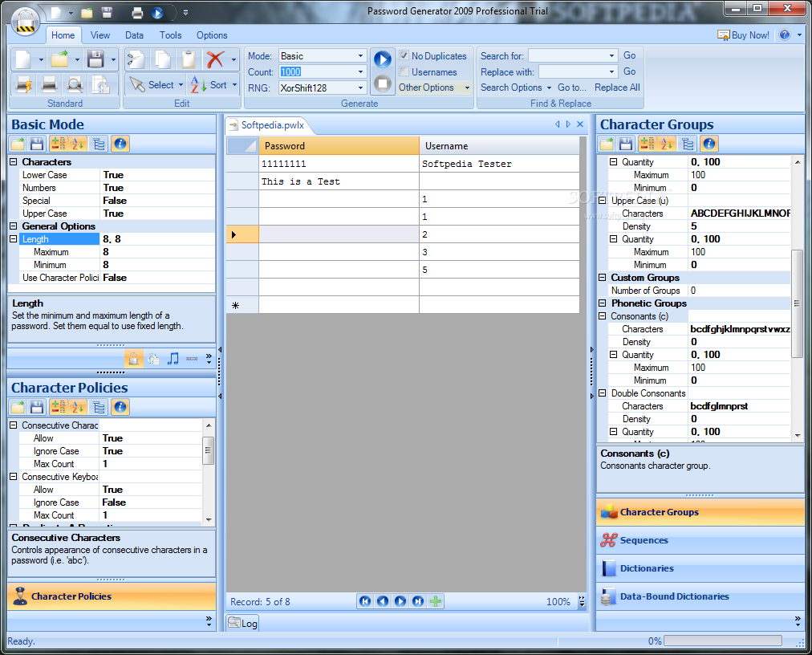Open the Data-Bound Dictionaries navigation pane
812x655 pixels.
click(x=700, y=596)
